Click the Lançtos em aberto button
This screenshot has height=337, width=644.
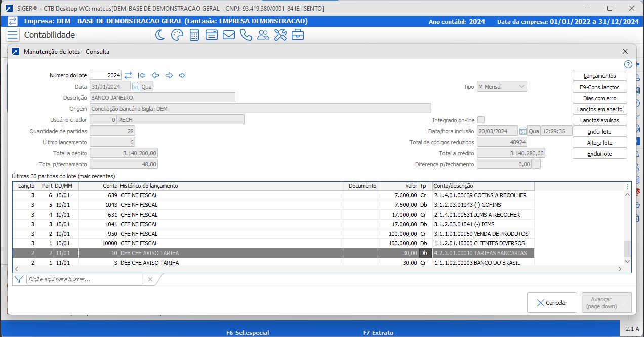click(x=600, y=109)
